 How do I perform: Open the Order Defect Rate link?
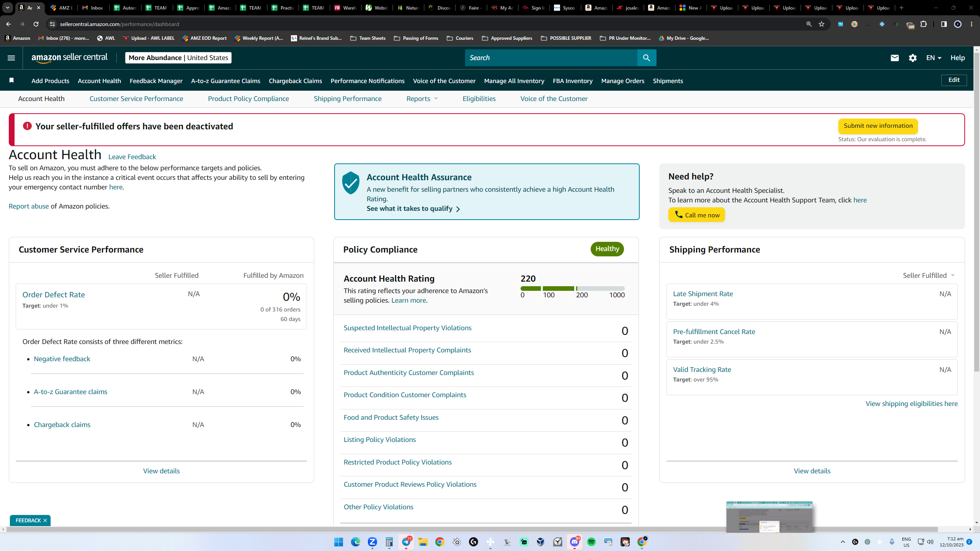(x=54, y=295)
